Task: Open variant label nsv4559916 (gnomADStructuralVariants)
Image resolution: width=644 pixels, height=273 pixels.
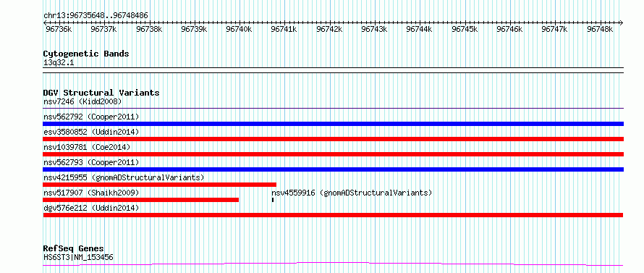Action: (352, 193)
